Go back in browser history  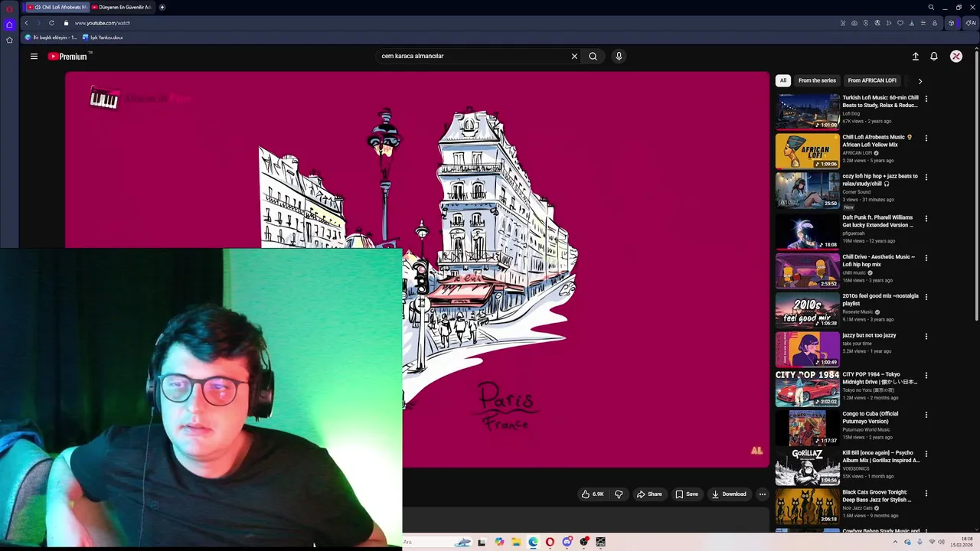[x=26, y=23]
